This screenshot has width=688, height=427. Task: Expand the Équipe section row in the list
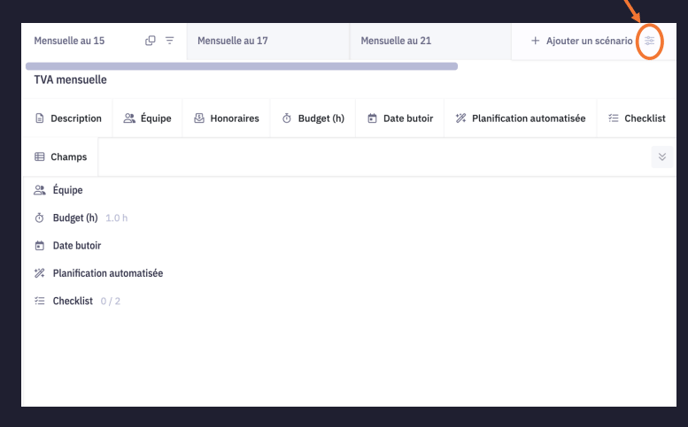(x=67, y=190)
